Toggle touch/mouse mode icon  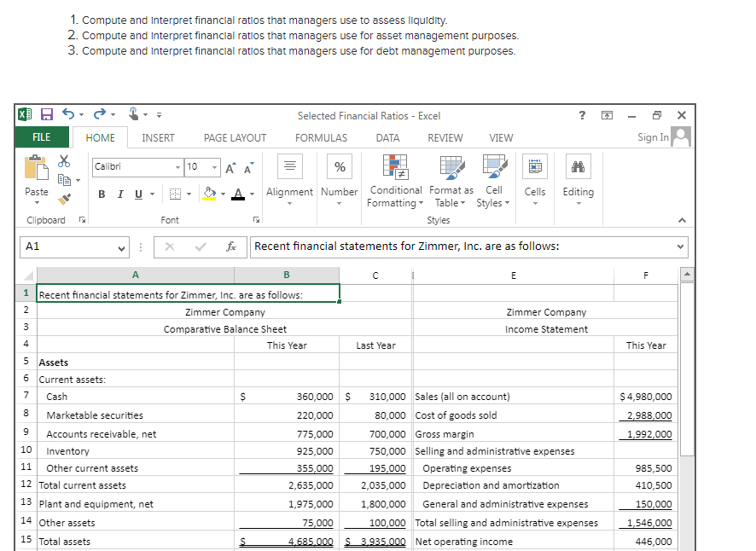[x=134, y=114]
